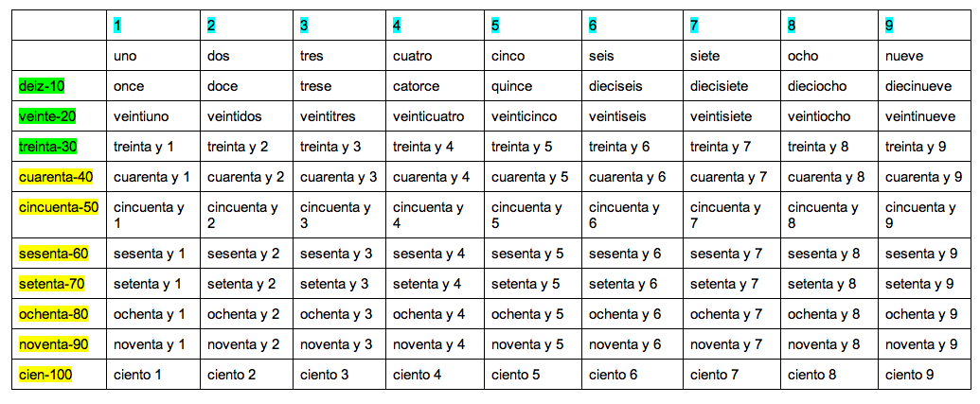The image size is (980, 404).
Task: Select the setenta y 2 cell
Action: (x=243, y=283)
